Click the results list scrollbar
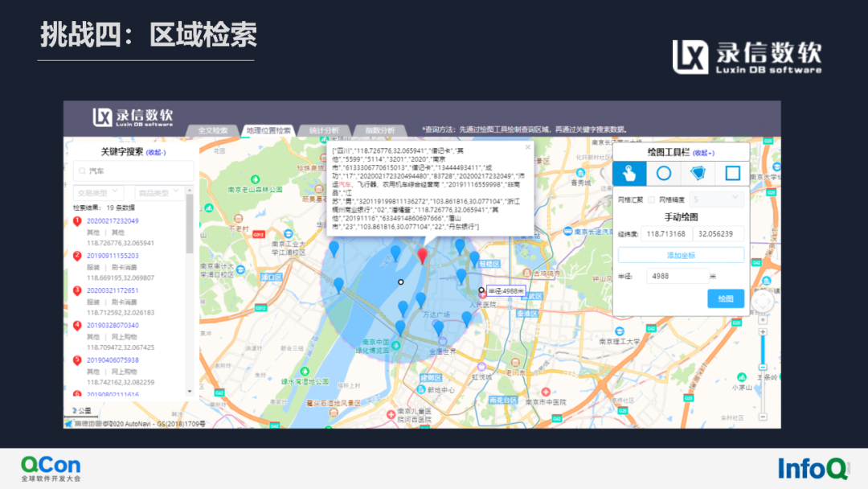 (190, 223)
